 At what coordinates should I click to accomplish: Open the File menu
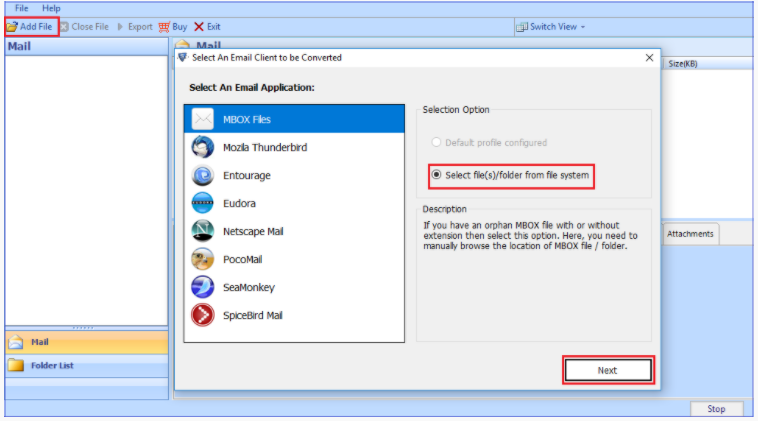21,8
